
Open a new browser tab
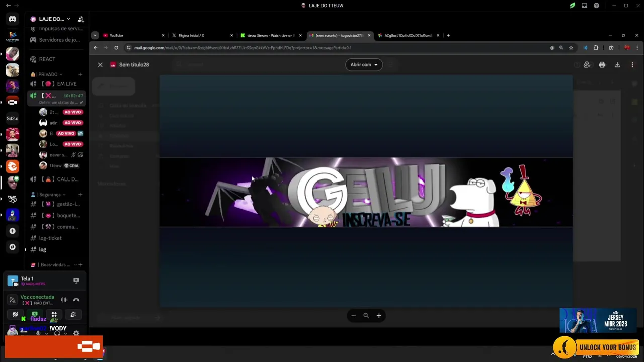pos(448,35)
